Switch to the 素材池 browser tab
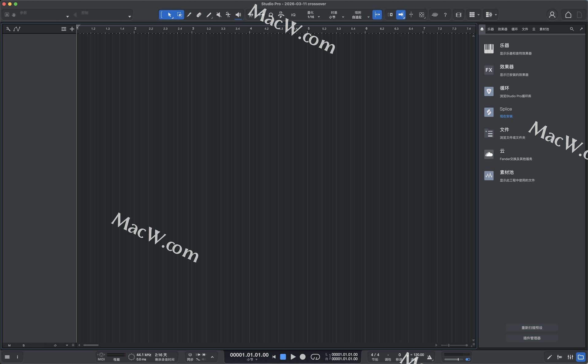The height and width of the screenshot is (364, 588). [x=544, y=29]
